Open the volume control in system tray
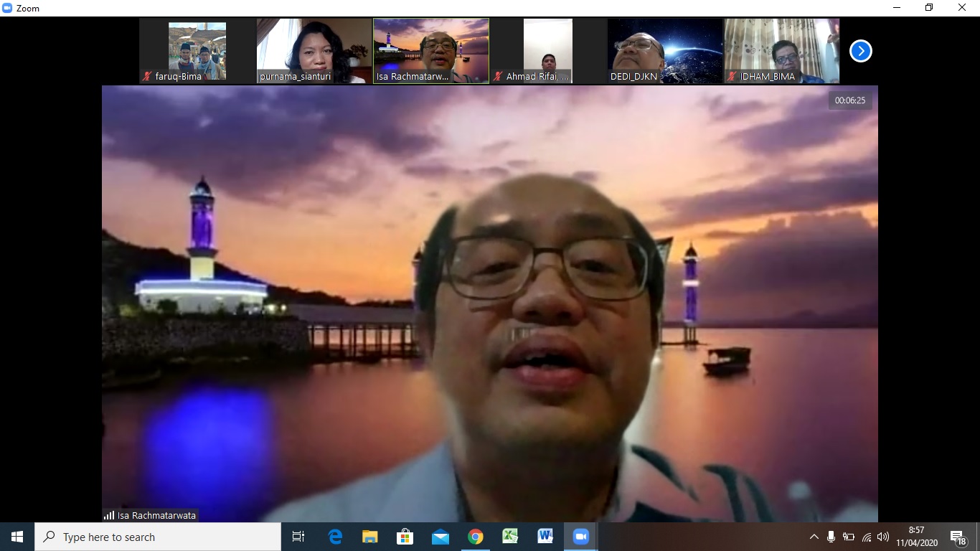980x551 pixels. 883,537
